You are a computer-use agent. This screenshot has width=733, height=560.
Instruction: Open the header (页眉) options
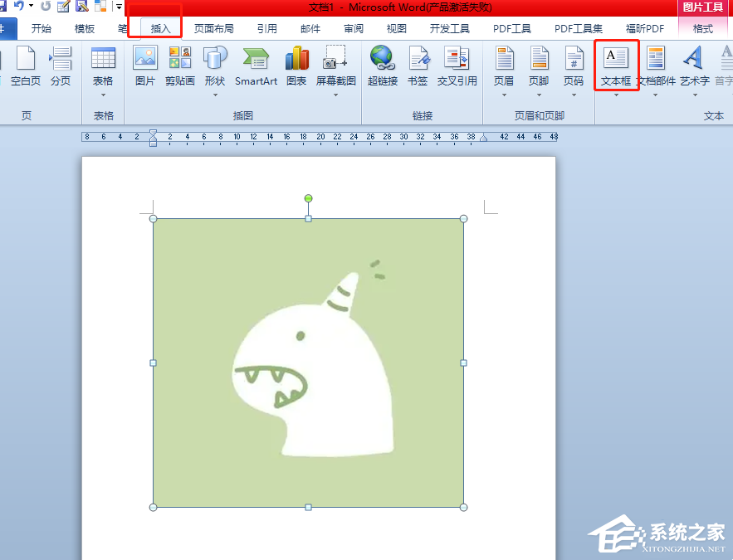[504, 66]
